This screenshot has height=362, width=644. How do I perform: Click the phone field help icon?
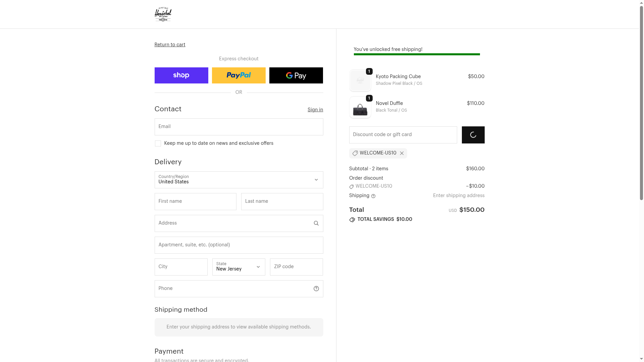(x=316, y=289)
